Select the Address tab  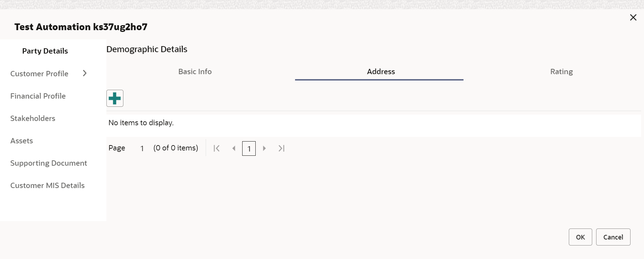[x=381, y=72]
